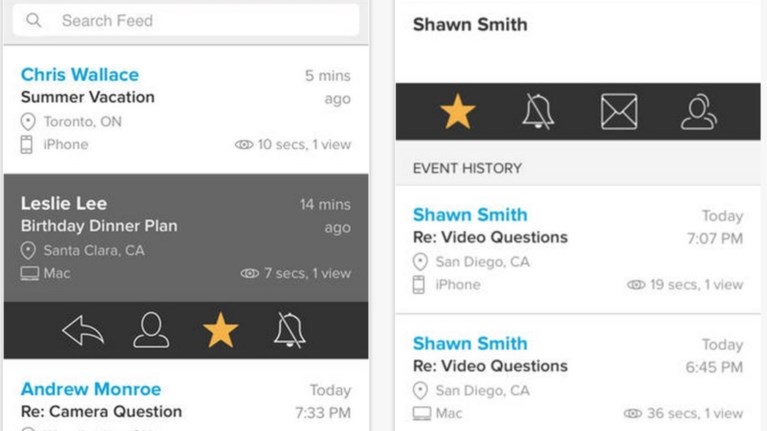
Task: Click the muted bell icon for Shawn Smith
Action: 538,111
